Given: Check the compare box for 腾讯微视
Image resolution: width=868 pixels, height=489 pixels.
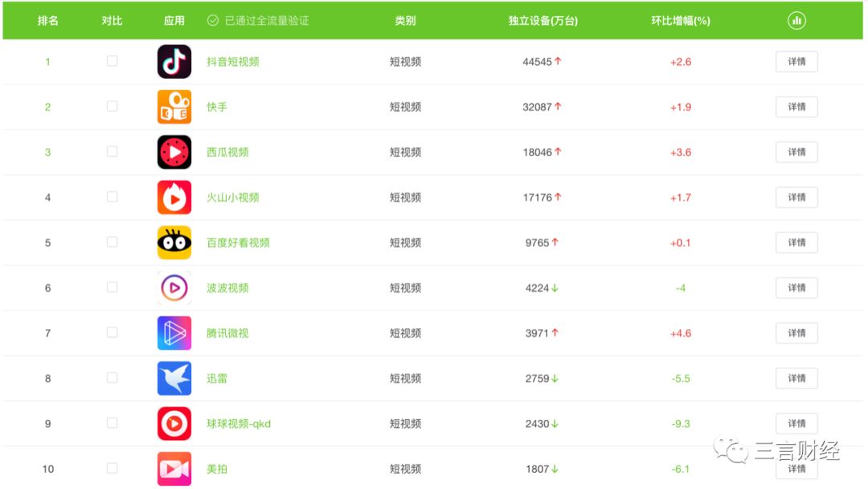Looking at the screenshot, I should pos(112,333).
